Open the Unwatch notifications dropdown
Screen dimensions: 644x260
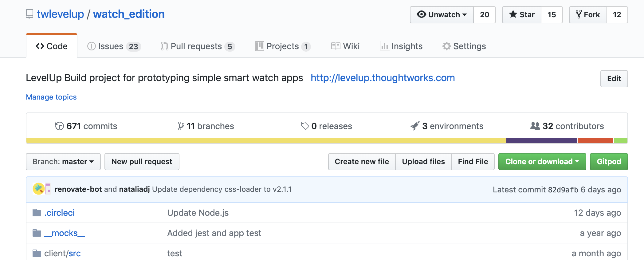point(442,15)
